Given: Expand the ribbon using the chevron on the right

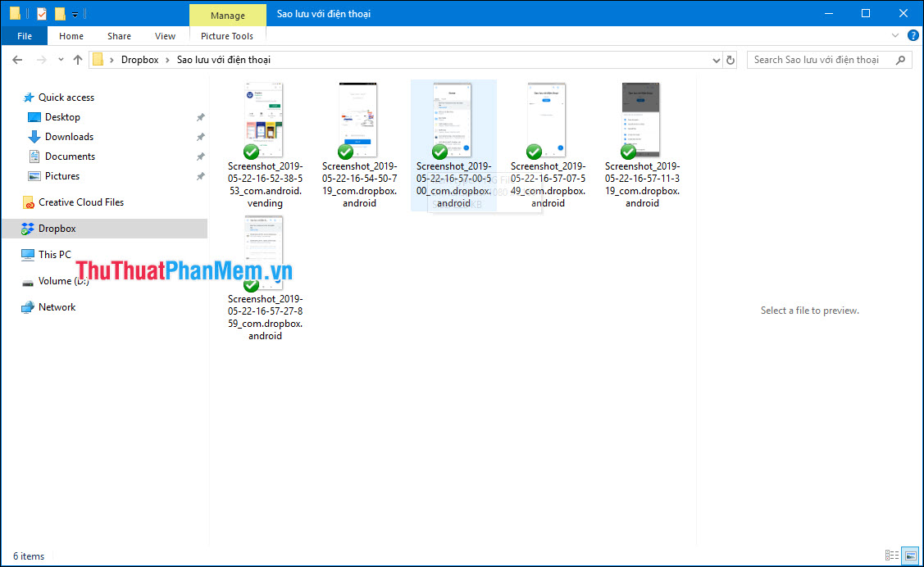Looking at the screenshot, I should click(x=895, y=35).
